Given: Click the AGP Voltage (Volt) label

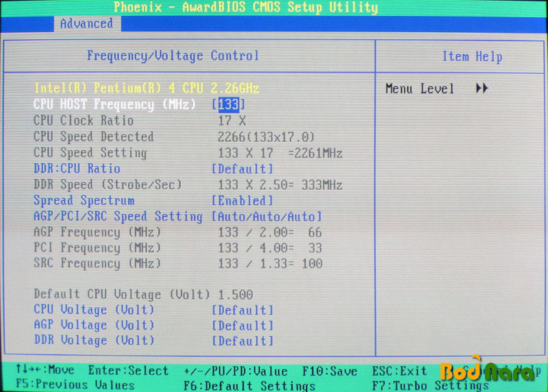Looking at the screenshot, I should [x=94, y=326].
